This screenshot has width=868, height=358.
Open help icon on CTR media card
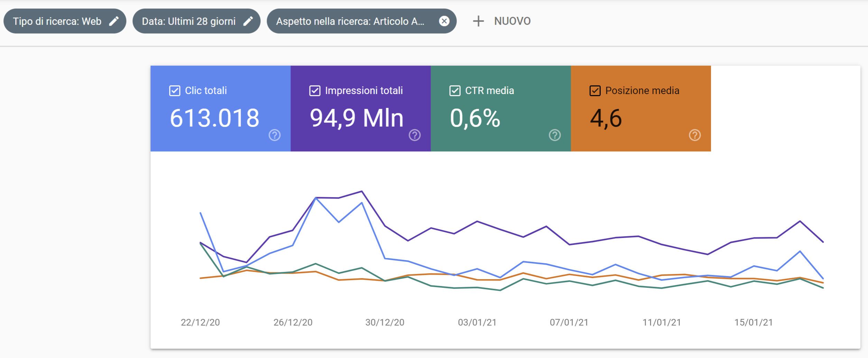(555, 135)
